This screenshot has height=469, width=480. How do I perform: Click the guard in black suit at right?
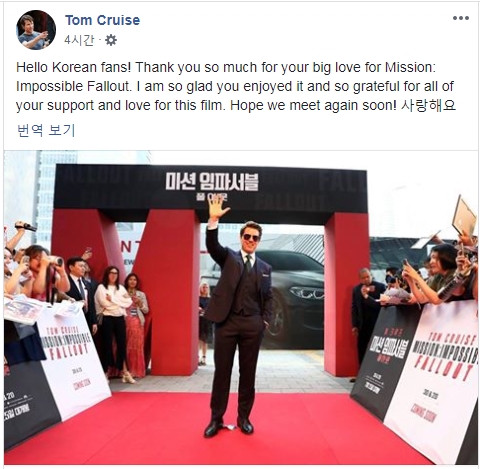click(366, 317)
